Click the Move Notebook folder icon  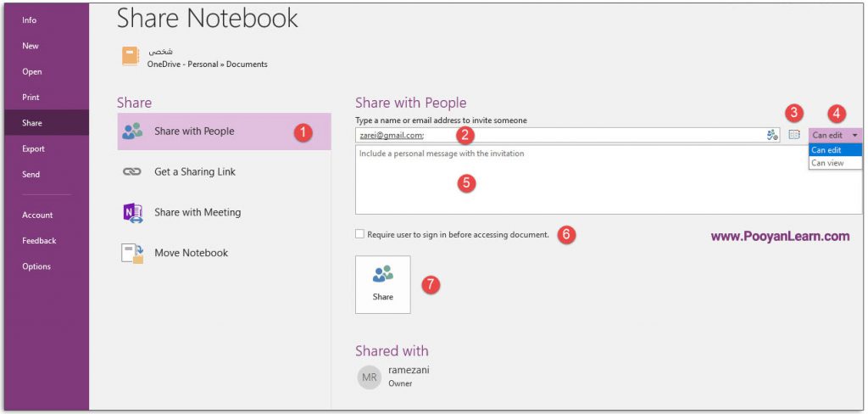(132, 254)
